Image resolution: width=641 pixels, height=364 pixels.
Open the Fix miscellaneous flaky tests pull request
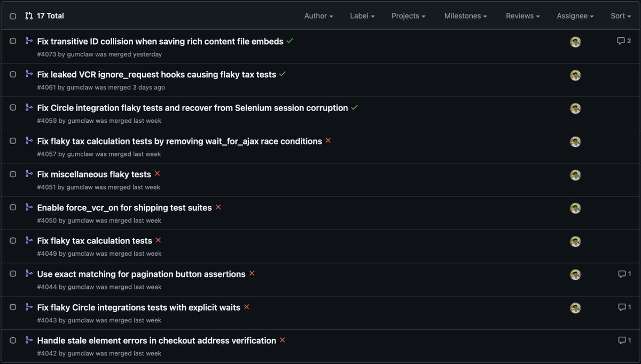point(92,173)
